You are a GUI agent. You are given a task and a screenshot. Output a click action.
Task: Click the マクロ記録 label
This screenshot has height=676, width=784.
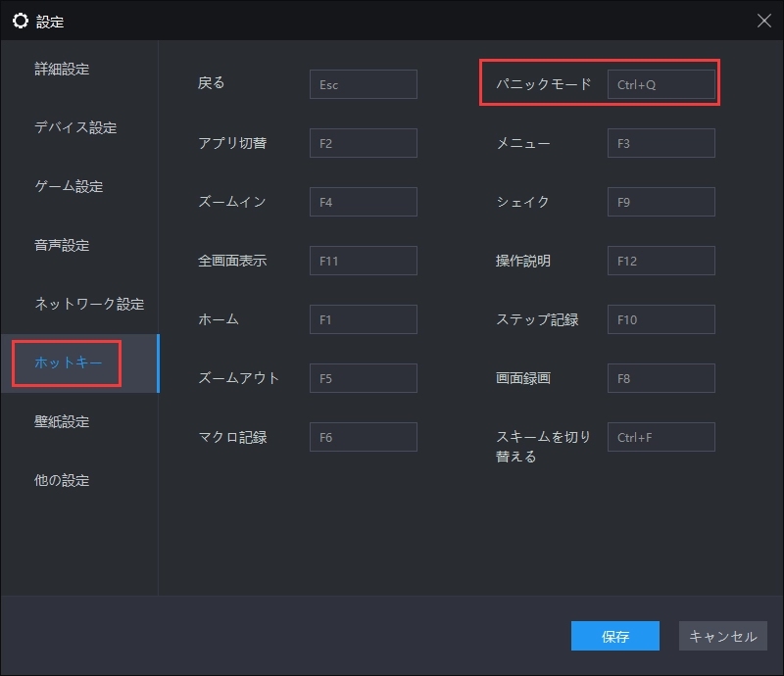pyautogui.click(x=232, y=437)
